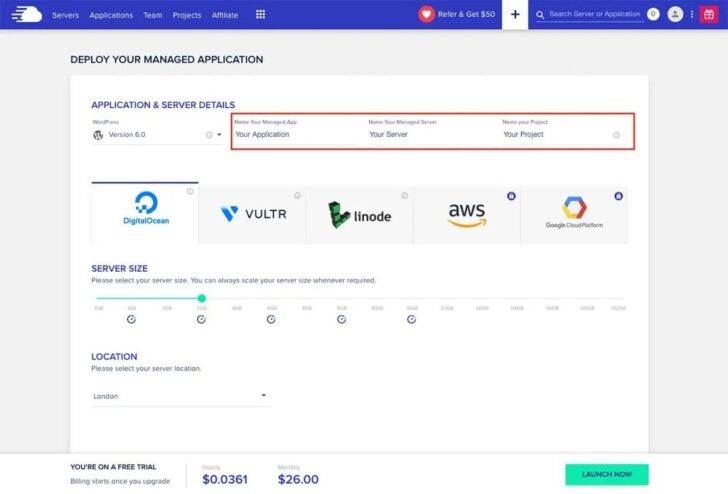Click the heart Refer icon

point(426,14)
